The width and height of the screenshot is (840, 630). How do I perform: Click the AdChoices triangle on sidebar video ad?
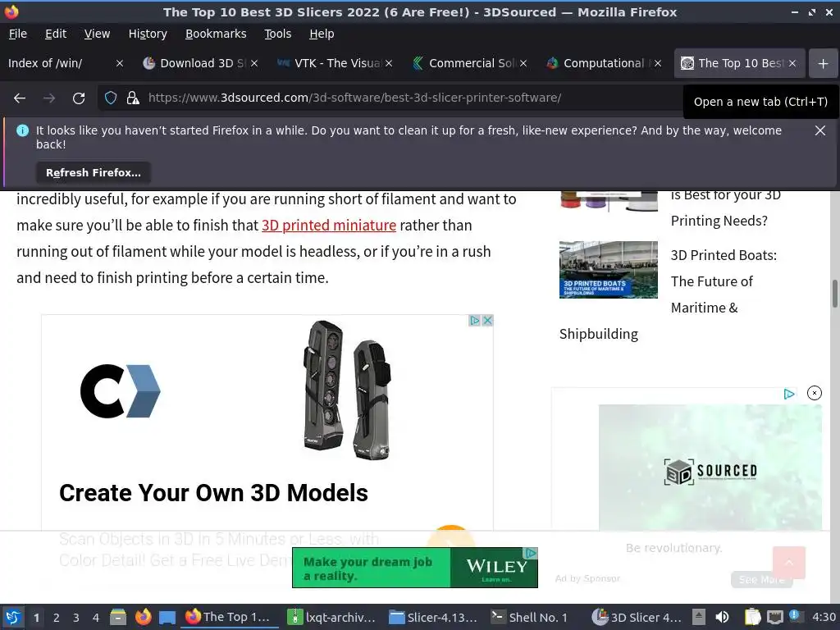pyautogui.click(x=788, y=394)
